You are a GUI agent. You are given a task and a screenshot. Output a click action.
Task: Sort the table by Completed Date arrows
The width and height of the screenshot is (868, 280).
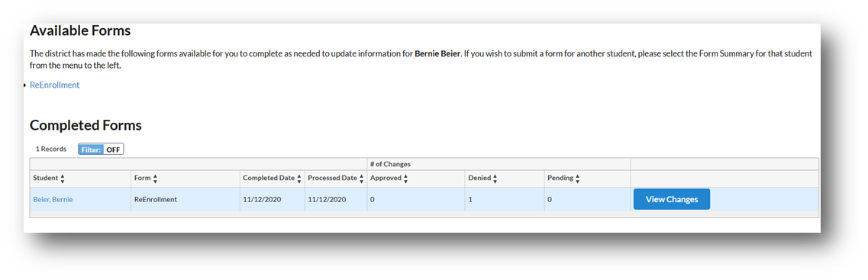coord(299,179)
